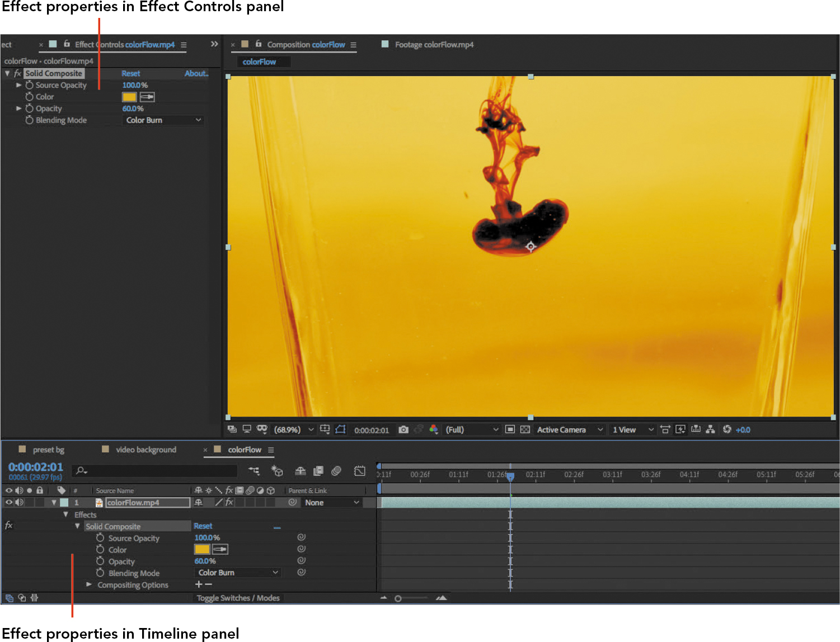Open magnification ratio (68.9%) dropdown
The width and height of the screenshot is (840, 642).
tap(293, 429)
